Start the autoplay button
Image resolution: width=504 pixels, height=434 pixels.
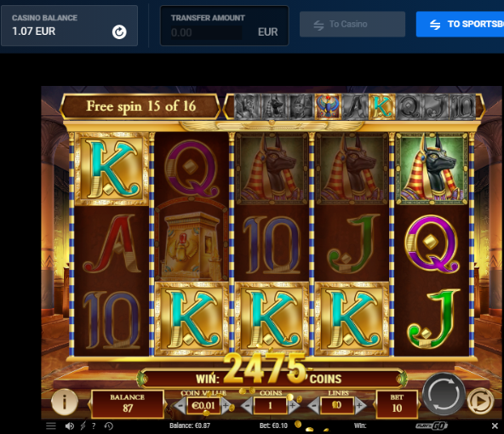click(480, 401)
